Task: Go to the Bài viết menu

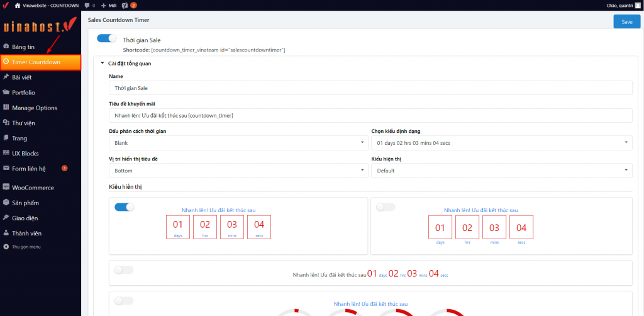Action: point(21,77)
